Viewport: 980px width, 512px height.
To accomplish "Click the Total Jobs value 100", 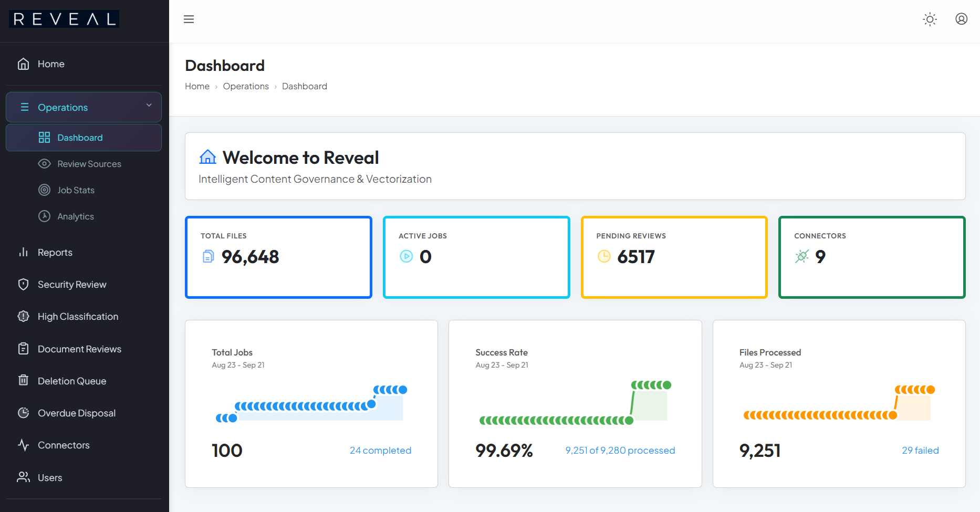I will pyautogui.click(x=227, y=451).
